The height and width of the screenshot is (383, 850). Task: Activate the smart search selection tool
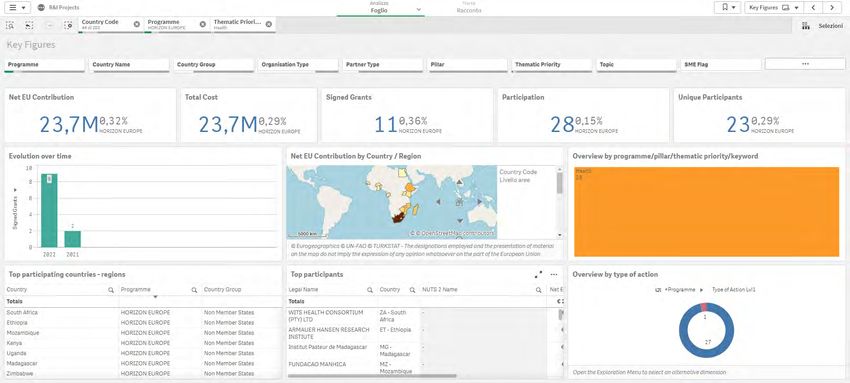(x=10, y=25)
